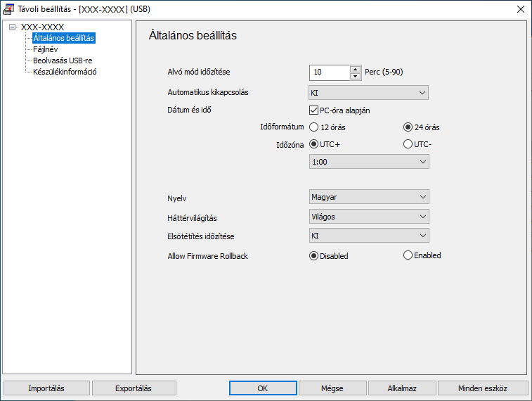
Task: Expand the Háttérvilágítás dropdown
Action: [x=369, y=217]
